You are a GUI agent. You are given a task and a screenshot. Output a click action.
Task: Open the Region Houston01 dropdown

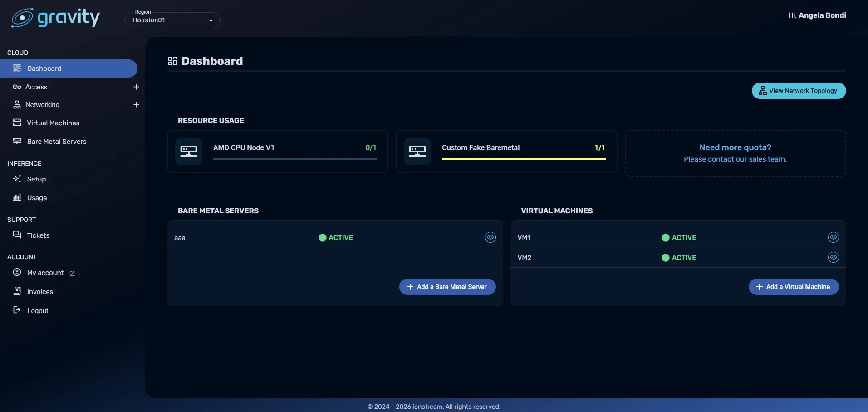coord(172,20)
